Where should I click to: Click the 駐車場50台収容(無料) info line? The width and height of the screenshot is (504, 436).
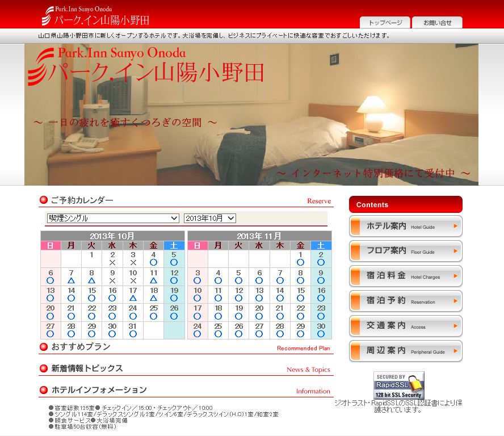tap(85, 427)
